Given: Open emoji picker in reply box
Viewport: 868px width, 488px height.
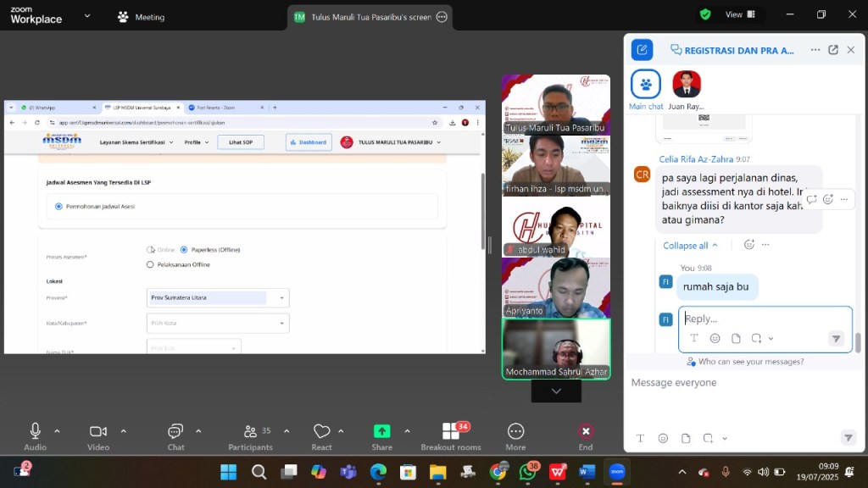Looking at the screenshot, I should tap(715, 338).
